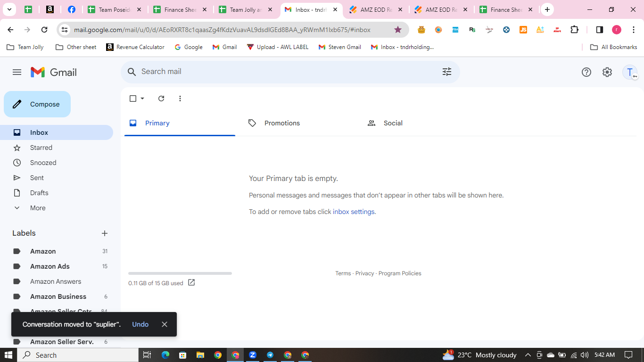644x362 pixels.
Task: Reload the page in Chrome
Action: click(44, 30)
